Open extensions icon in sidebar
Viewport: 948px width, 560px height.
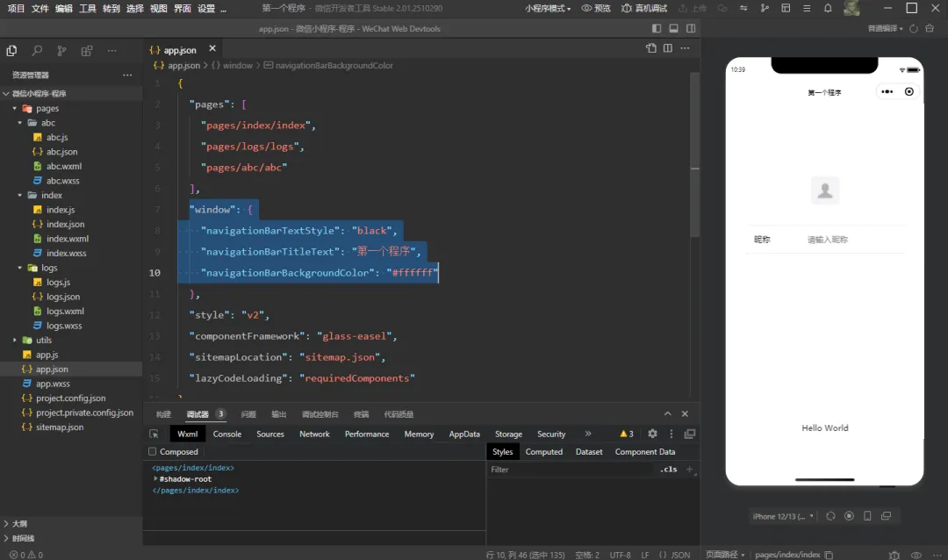(86, 51)
